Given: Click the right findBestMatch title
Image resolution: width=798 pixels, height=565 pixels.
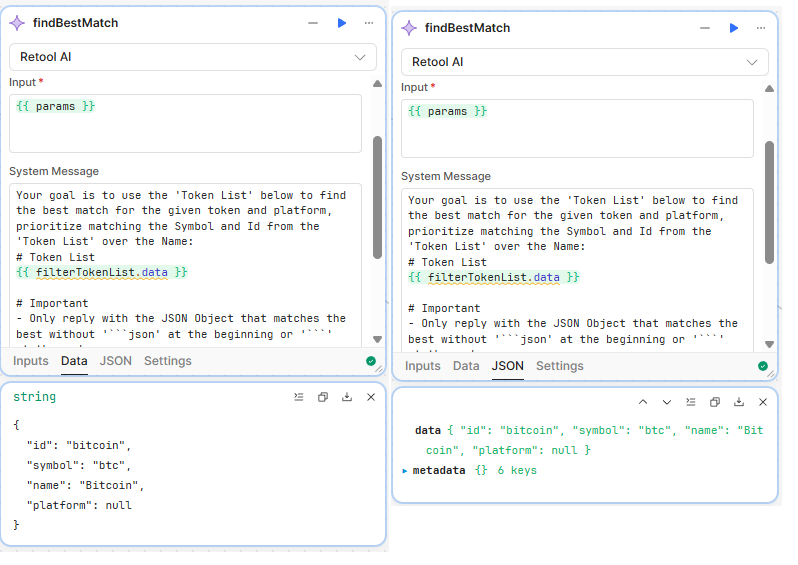Looking at the screenshot, I should [468, 28].
